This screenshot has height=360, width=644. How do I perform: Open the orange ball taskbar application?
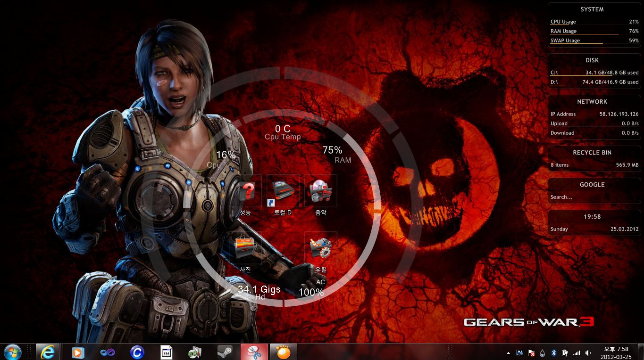[283, 352]
